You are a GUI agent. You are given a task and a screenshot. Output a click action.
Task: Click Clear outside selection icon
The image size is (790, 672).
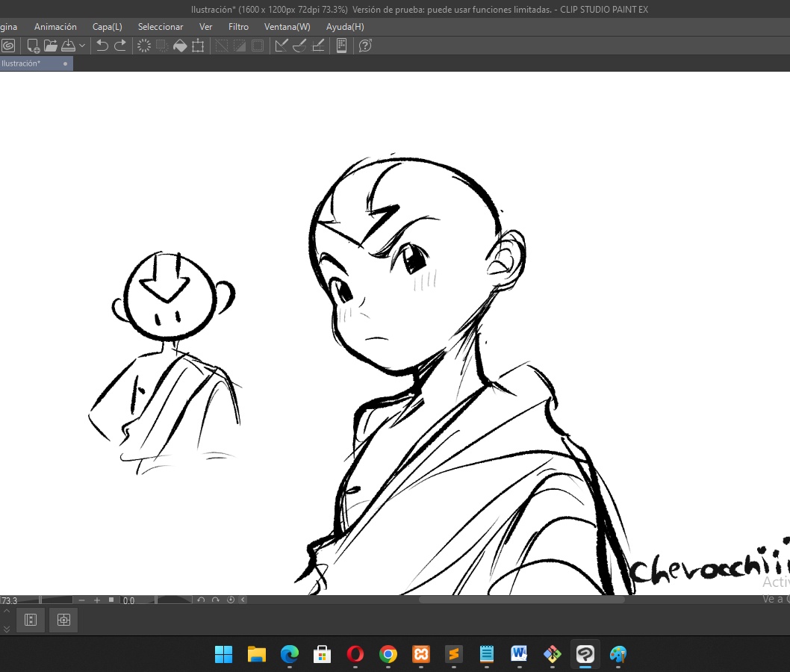click(x=162, y=46)
